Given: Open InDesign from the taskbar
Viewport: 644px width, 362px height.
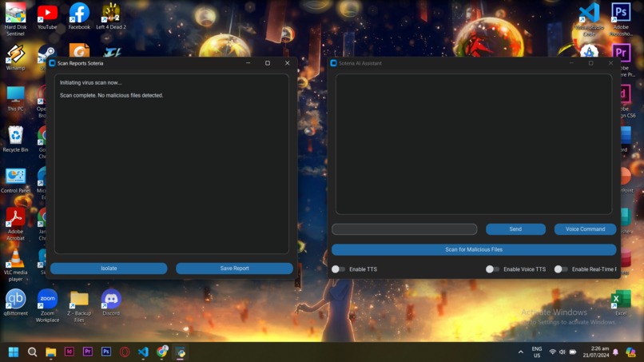Looking at the screenshot, I should pos(69,352).
